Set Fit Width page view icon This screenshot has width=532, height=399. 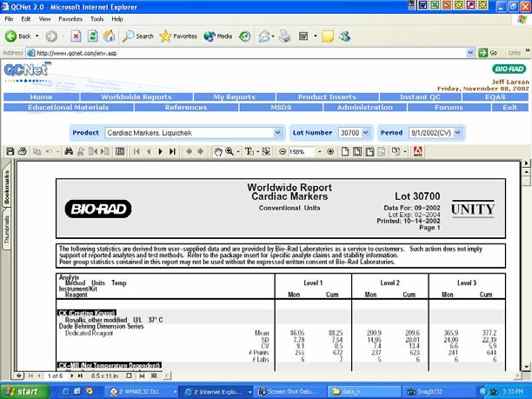(369, 151)
